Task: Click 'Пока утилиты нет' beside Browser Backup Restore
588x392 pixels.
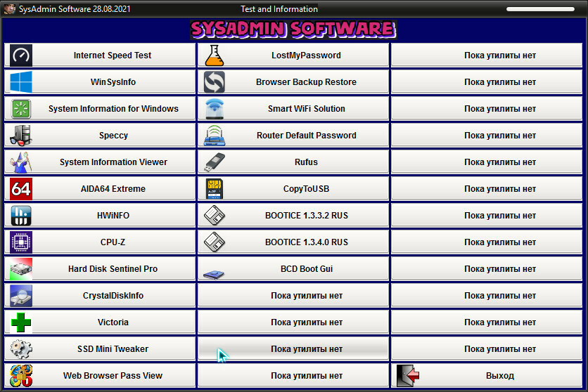Action: [x=487, y=82]
